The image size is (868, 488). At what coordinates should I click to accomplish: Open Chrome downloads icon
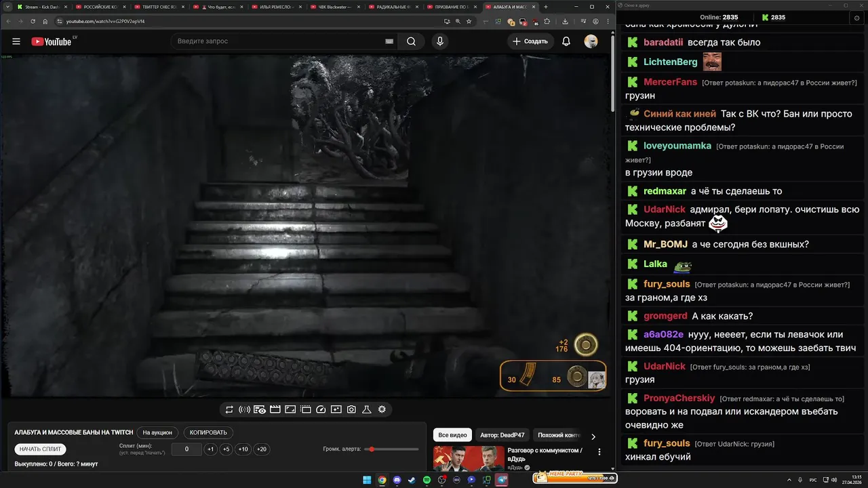565,21
